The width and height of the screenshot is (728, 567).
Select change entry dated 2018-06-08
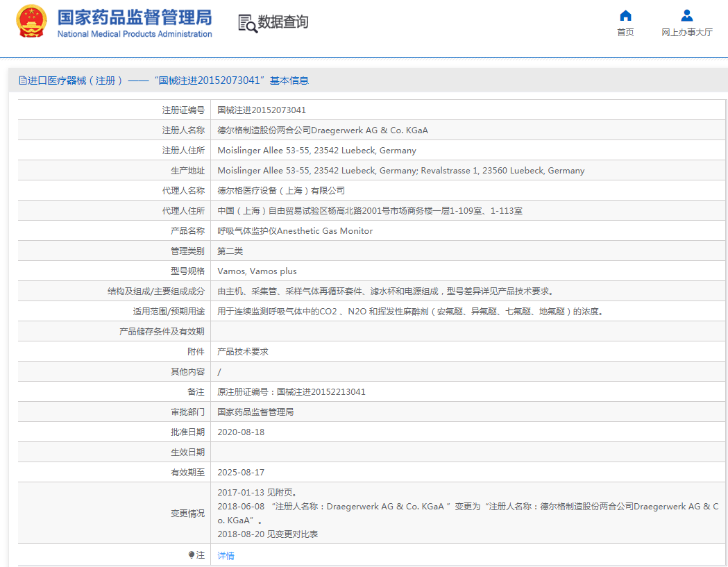(468, 513)
